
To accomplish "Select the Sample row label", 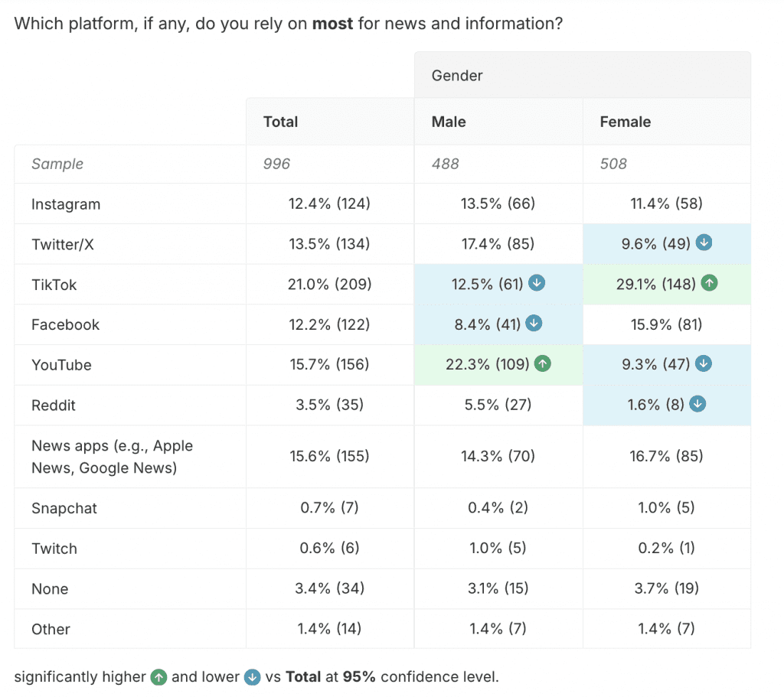I will (57, 164).
